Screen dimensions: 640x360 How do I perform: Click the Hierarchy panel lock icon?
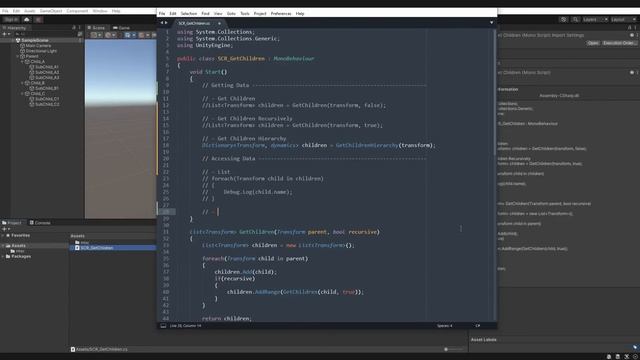point(74,28)
